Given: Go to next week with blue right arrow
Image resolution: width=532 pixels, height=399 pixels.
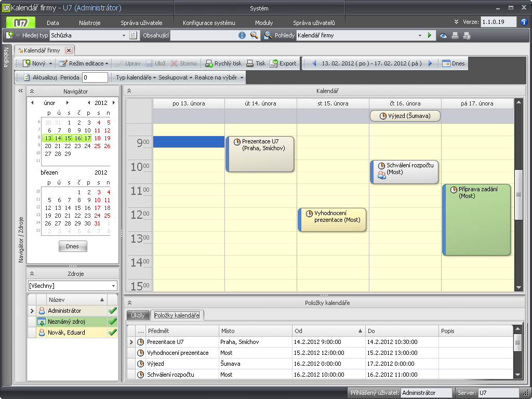Looking at the screenshot, I should click(x=430, y=63).
